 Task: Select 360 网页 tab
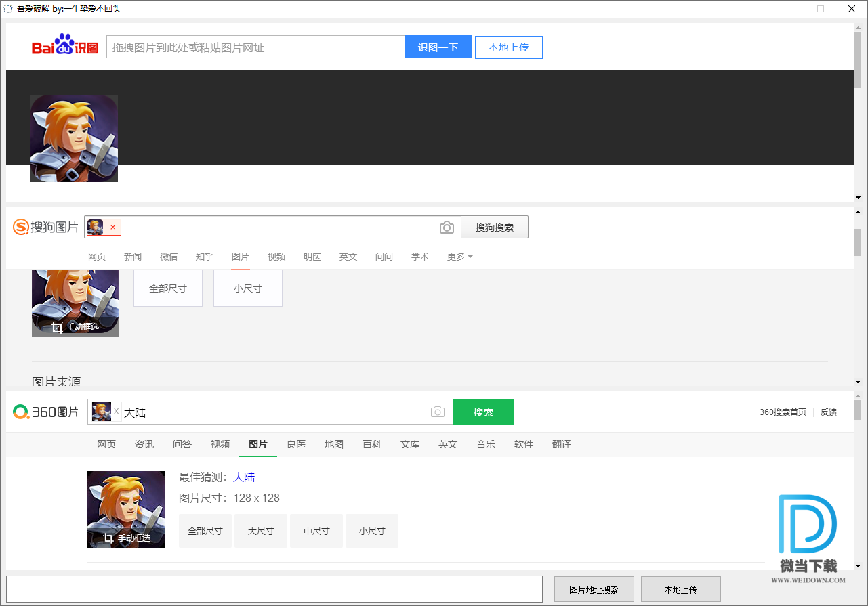106,444
